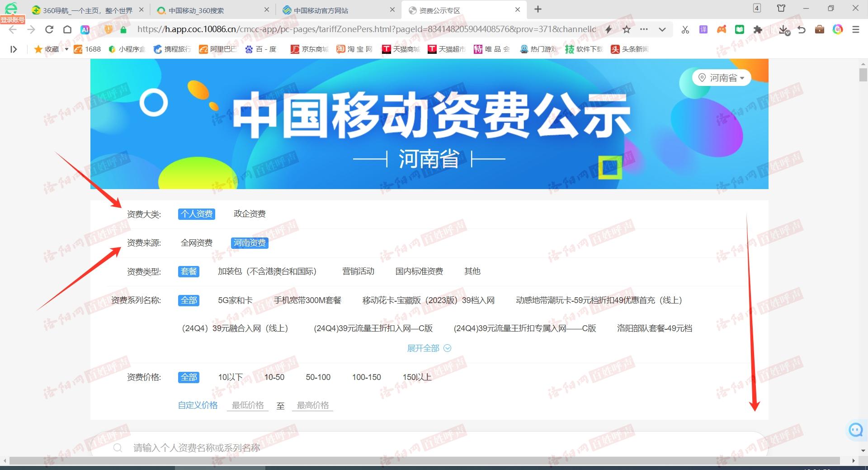
Task: Filter price by 10-50 range
Action: click(274, 377)
